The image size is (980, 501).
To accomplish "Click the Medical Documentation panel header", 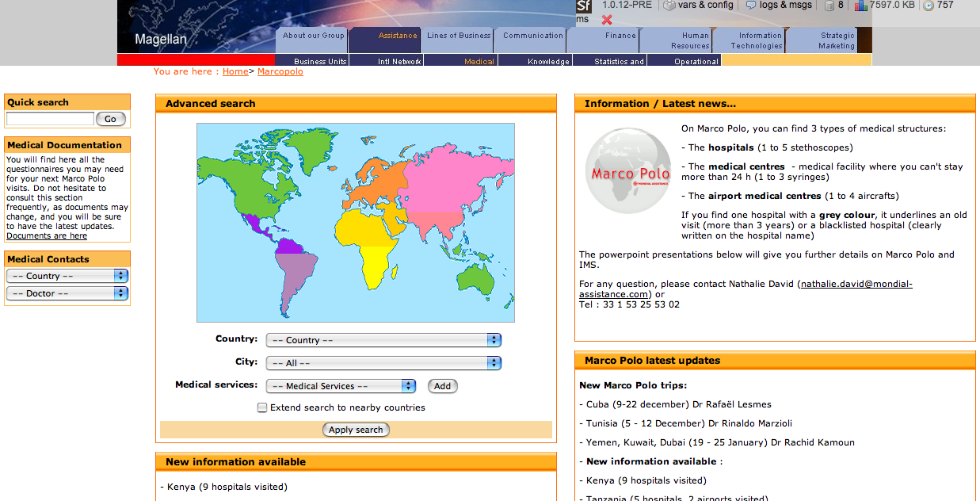I will coord(67,145).
